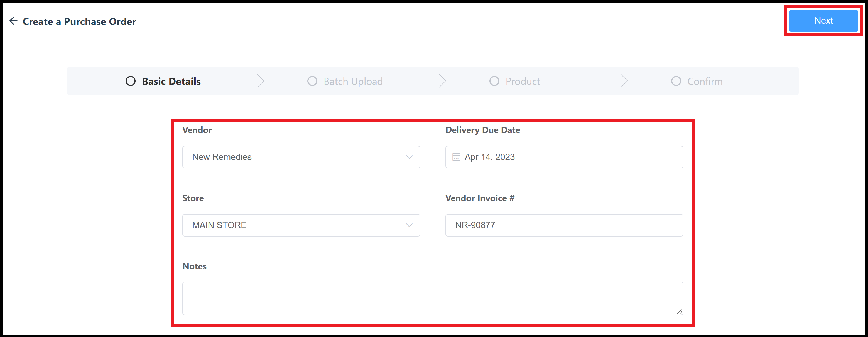Click the chevron between Basic Details and Batch Upload
This screenshot has width=868, height=337.
261,81
